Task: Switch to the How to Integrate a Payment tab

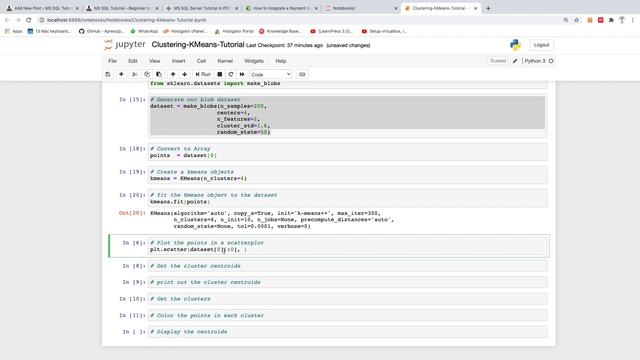Action: click(x=281, y=8)
